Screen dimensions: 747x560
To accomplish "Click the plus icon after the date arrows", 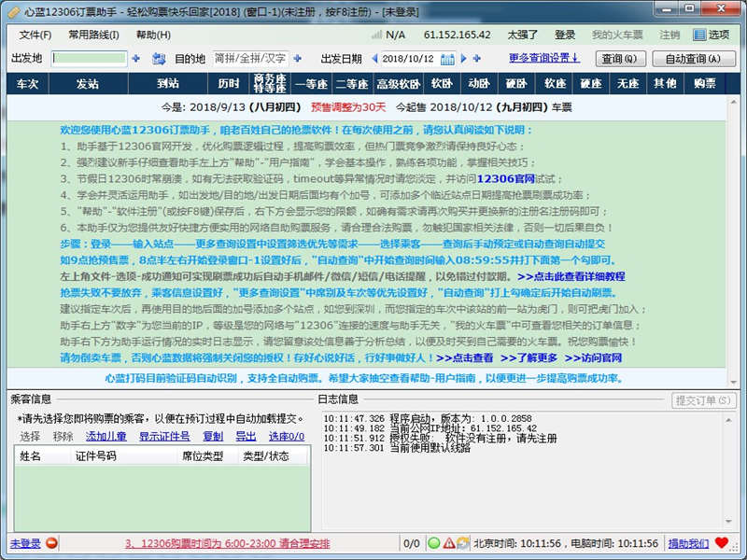I will (478, 59).
